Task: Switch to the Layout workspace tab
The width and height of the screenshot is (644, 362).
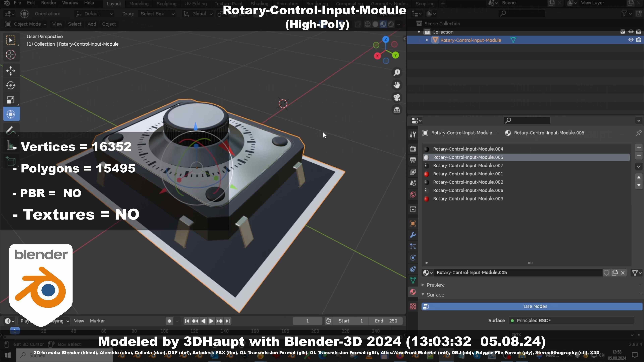Action: (x=114, y=4)
